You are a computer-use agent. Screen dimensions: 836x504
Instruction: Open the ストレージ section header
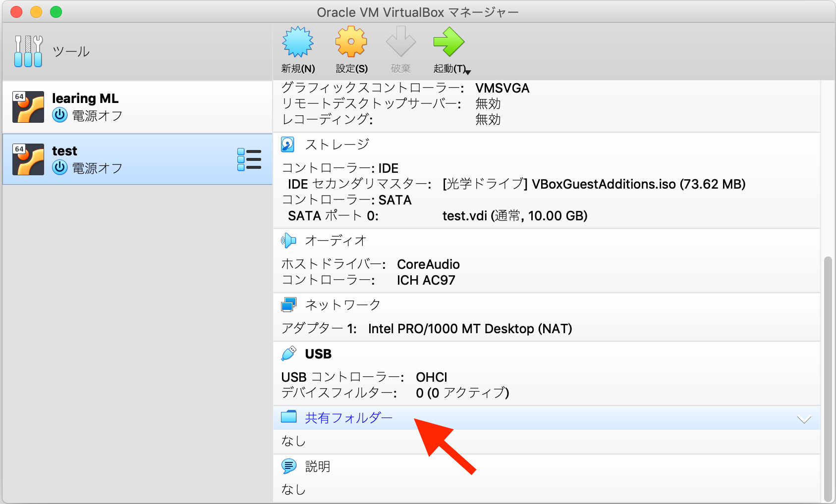pyautogui.click(x=337, y=145)
